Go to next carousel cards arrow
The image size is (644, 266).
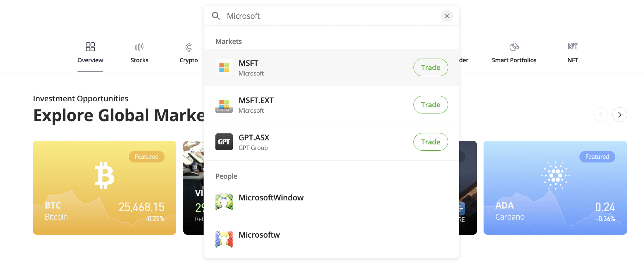620,115
